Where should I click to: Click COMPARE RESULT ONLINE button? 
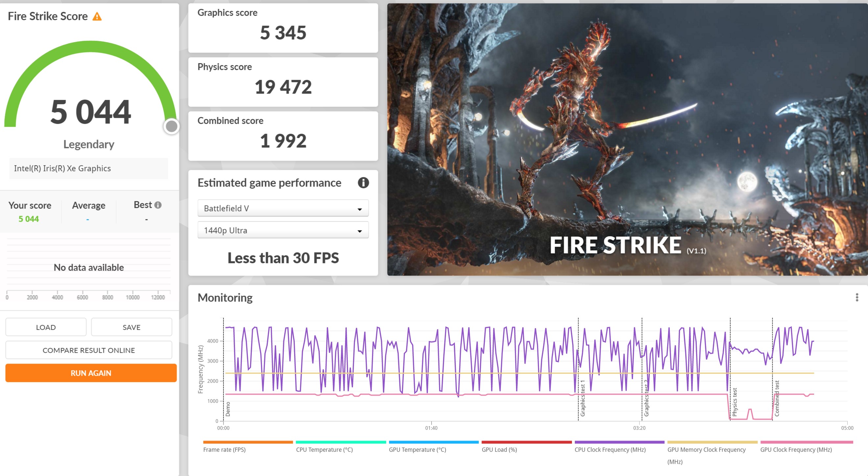click(x=89, y=350)
